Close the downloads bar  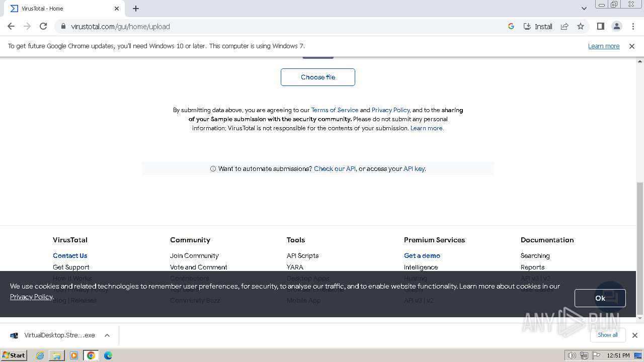tap(634, 335)
